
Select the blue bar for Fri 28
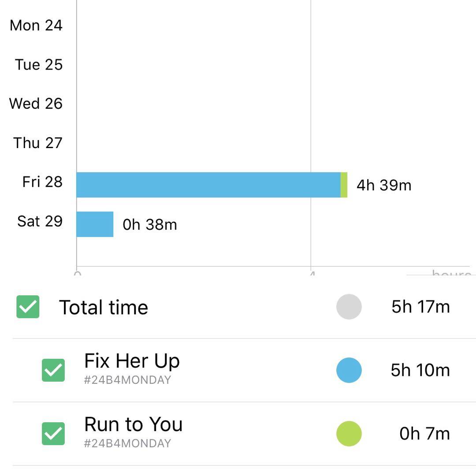click(x=208, y=185)
